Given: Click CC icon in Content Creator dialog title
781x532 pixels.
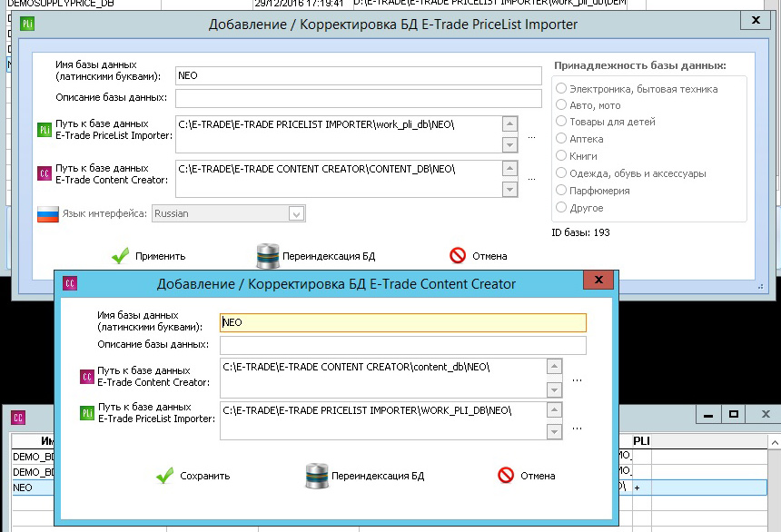Looking at the screenshot, I should 70,283.
